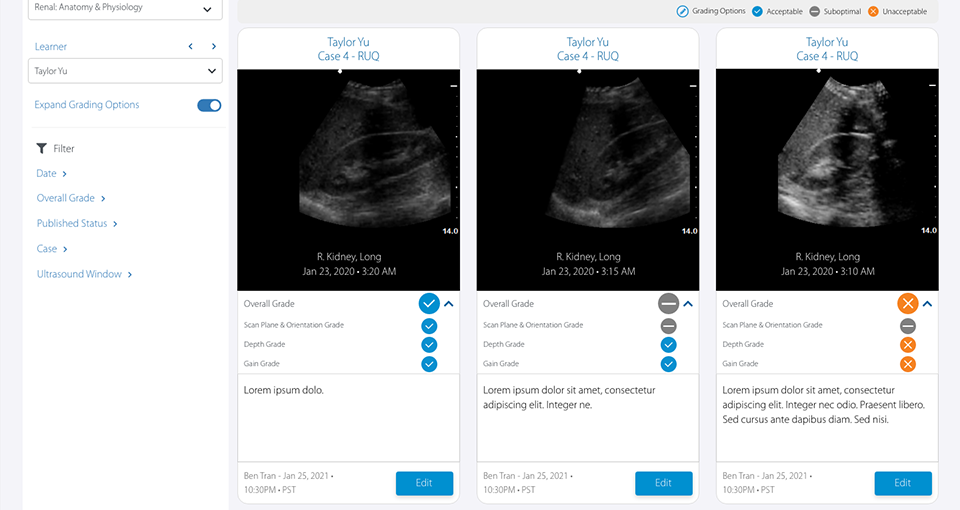Click the Grading Options pencil icon
Viewport: 960px width, 510px height.
pos(682,11)
